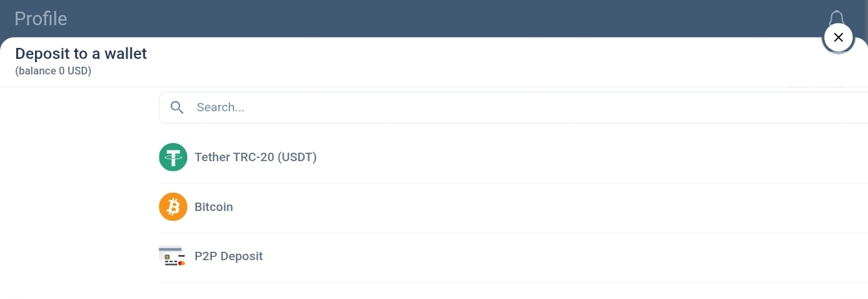Pick the P2P Deposit option
This screenshot has height=299, width=868.
pyautogui.click(x=513, y=257)
